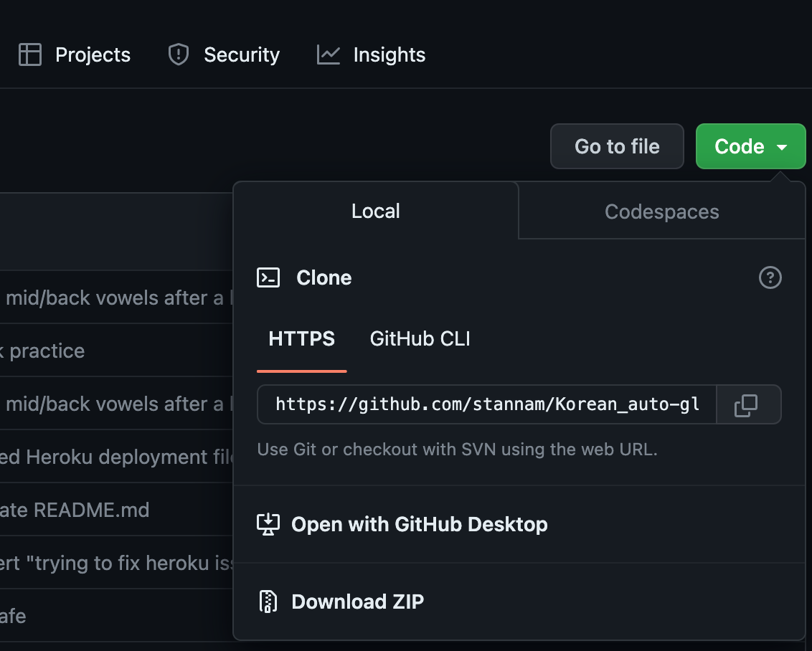The width and height of the screenshot is (812, 651).
Task: Click the Go to file button
Action: coord(617,146)
